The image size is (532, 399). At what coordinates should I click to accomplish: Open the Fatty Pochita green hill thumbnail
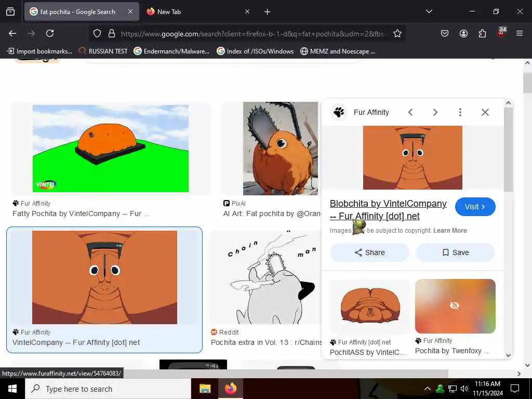pos(110,149)
